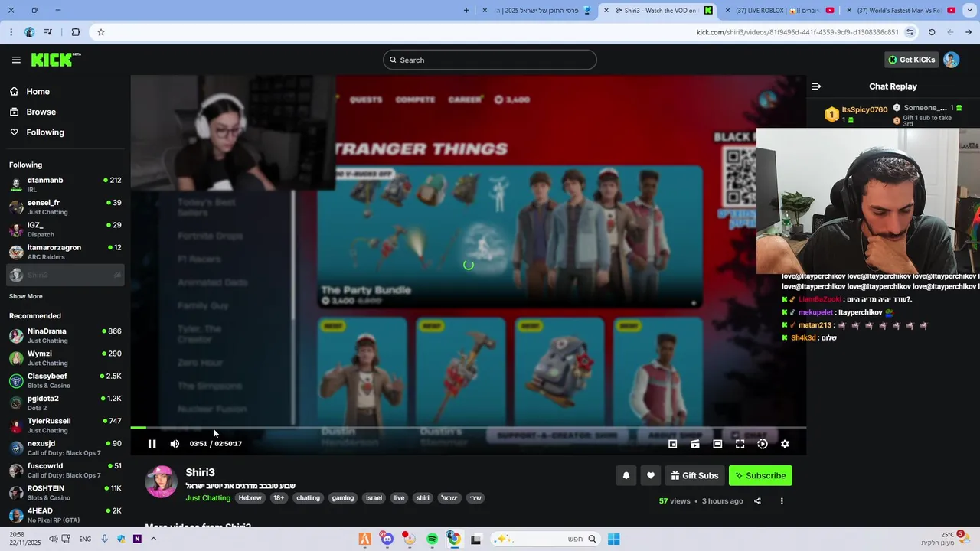The width and height of the screenshot is (980, 551).
Task: Open the user profile avatar menu
Action: 951,60
